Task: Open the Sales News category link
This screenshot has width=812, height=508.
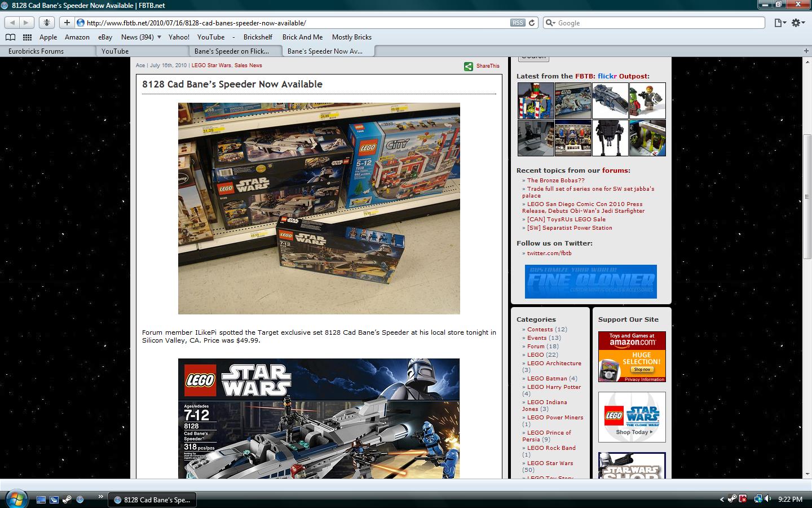Action: 248,65
